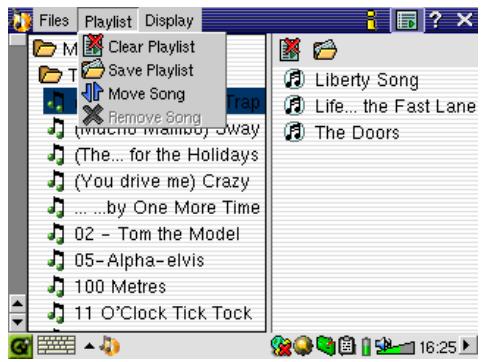Click the network disconnected tray icon
The width and height of the screenshot is (484, 362).
tap(281, 346)
